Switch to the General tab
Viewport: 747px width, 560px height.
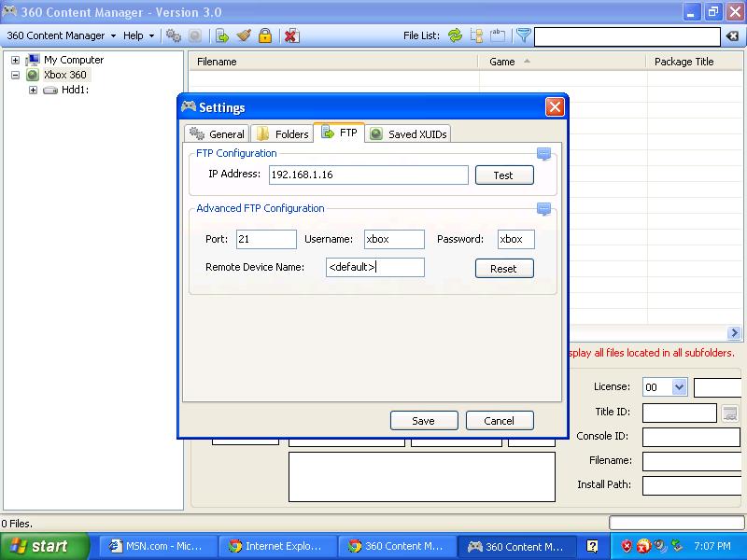218,133
